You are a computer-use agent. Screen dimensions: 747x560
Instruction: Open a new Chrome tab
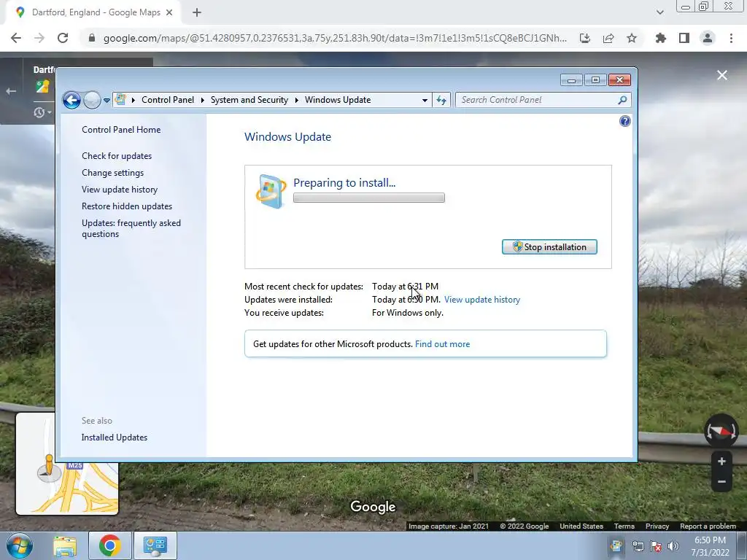(x=197, y=12)
